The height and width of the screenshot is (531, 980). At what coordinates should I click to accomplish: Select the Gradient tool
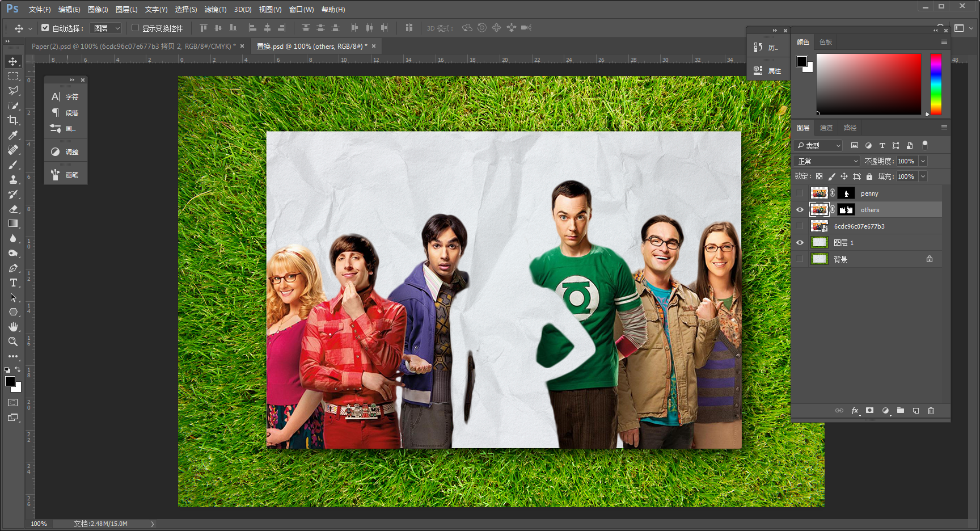click(x=13, y=224)
